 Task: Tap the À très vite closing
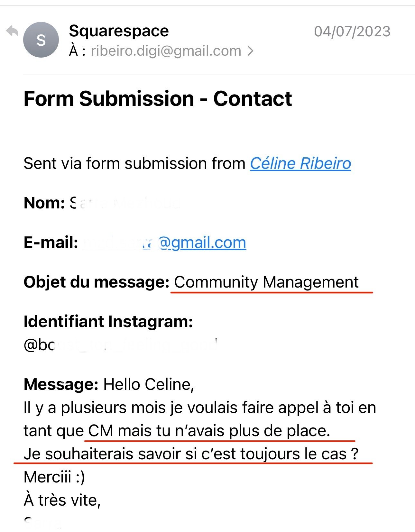coord(62,500)
